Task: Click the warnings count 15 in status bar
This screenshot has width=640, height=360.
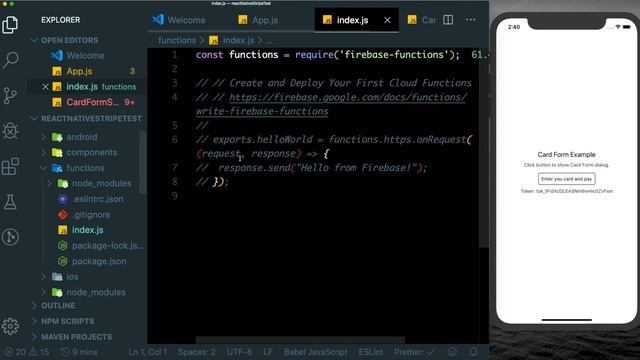Action: pyautogui.click(x=39, y=352)
